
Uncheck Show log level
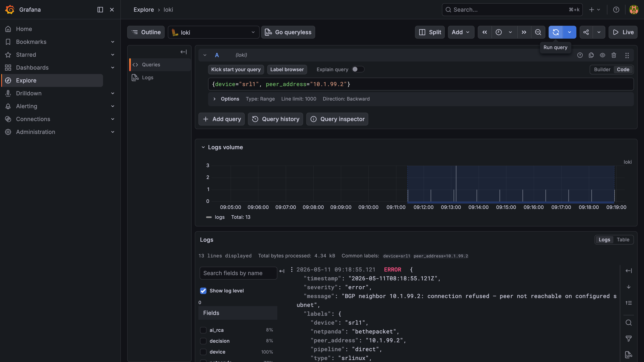pos(203,291)
